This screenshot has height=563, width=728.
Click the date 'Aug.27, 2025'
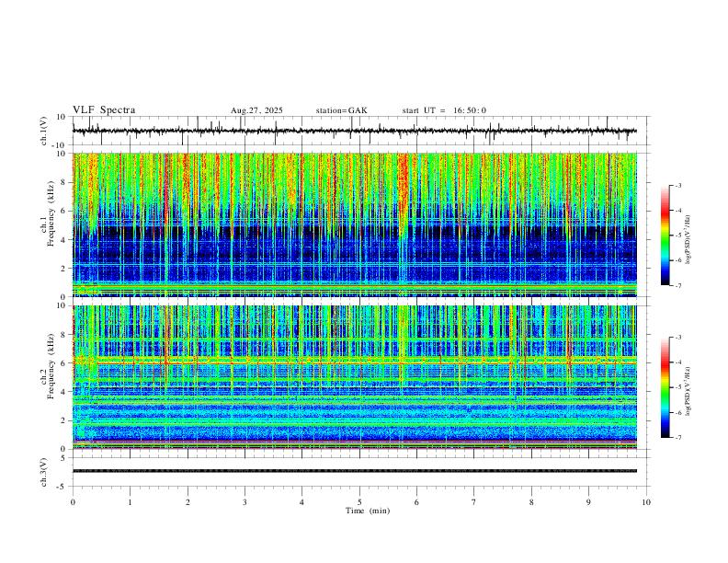[256, 110]
